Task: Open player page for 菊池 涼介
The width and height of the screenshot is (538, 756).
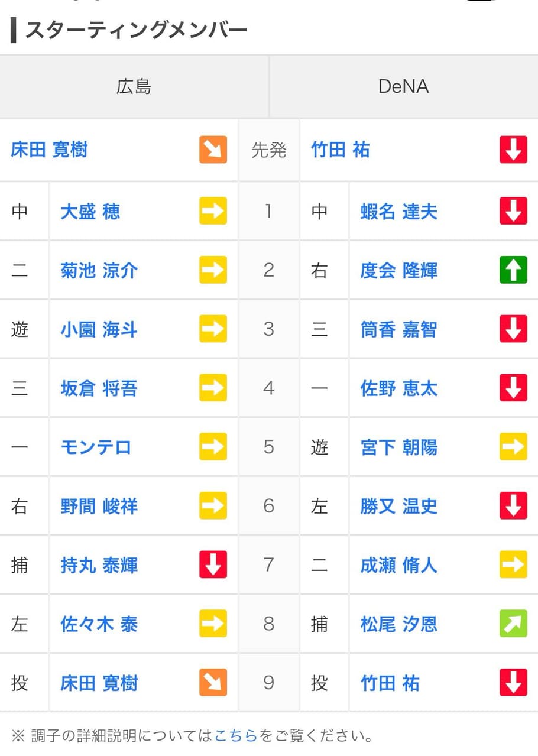Action: pyautogui.click(x=99, y=270)
